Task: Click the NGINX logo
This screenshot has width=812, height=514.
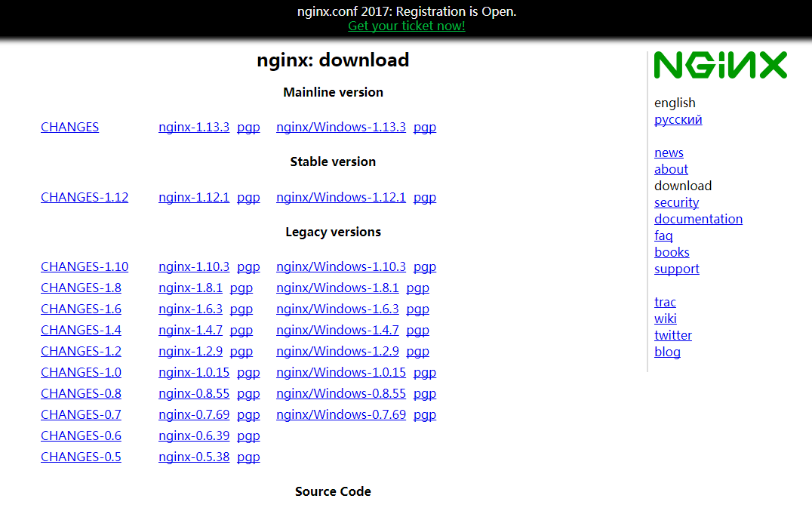Action: pos(721,65)
